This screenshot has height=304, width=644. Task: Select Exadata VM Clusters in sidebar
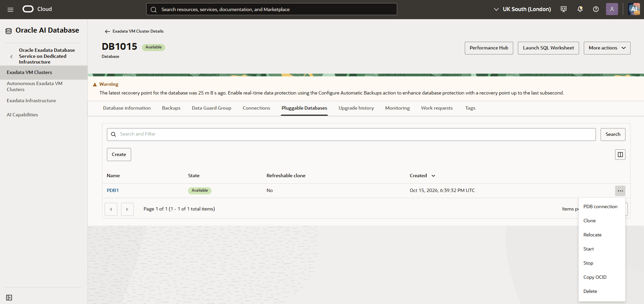point(44,73)
